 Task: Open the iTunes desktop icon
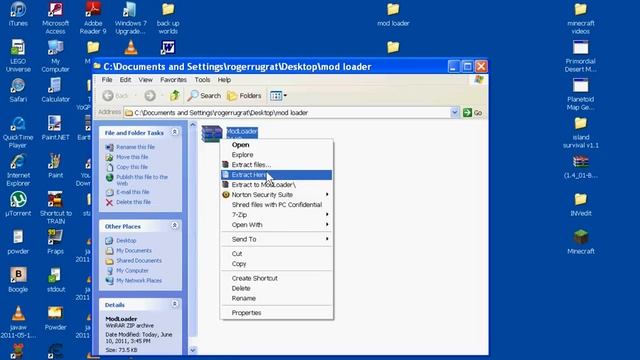pos(18,14)
